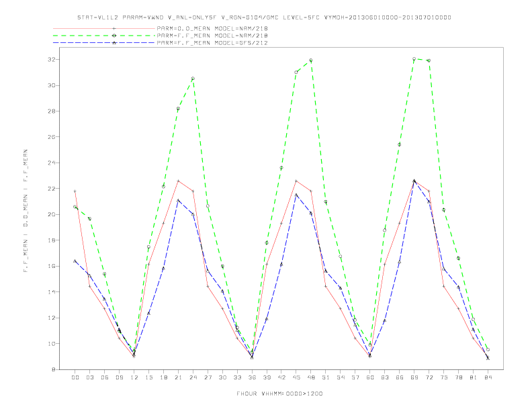Click blue GFS triangle marker at hour 00
This screenshot has height=411, width=532.
point(75,261)
